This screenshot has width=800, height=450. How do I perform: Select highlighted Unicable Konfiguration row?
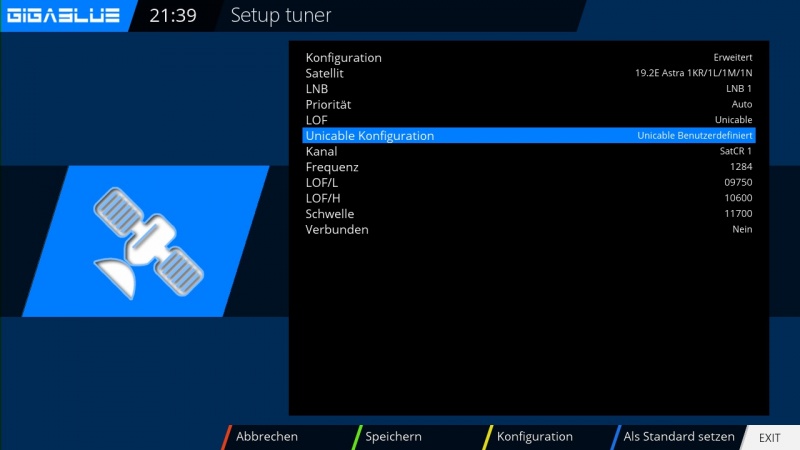pyautogui.click(x=528, y=135)
